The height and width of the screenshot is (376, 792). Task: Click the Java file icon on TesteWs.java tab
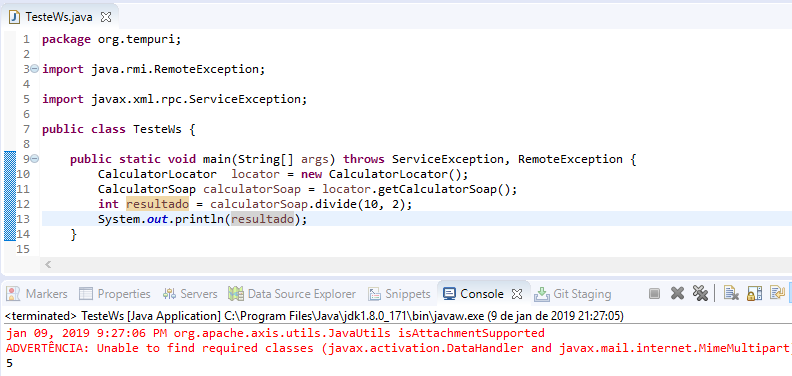pyautogui.click(x=15, y=17)
